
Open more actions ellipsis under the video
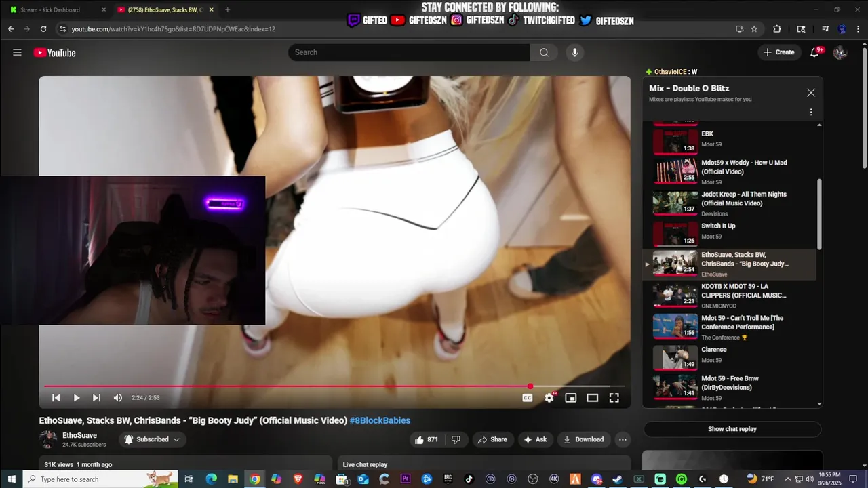[623, 439]
